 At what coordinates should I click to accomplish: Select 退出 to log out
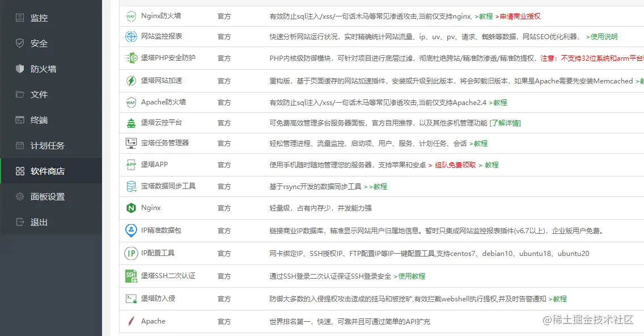[51, 222]
